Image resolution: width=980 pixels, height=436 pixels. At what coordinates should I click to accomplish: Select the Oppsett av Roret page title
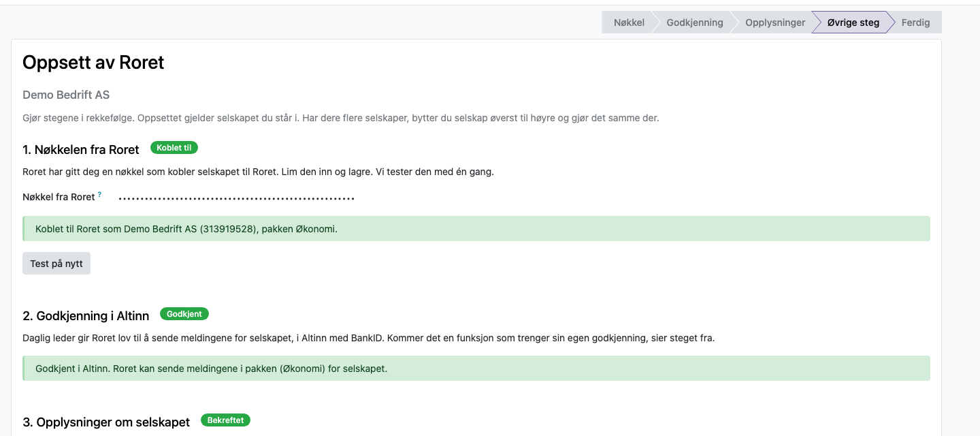[93, 63]
